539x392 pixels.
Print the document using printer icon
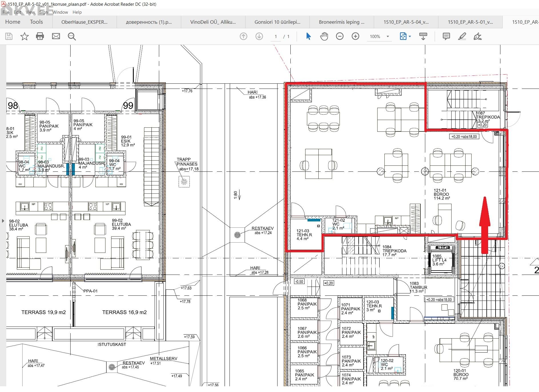point(40,36)
